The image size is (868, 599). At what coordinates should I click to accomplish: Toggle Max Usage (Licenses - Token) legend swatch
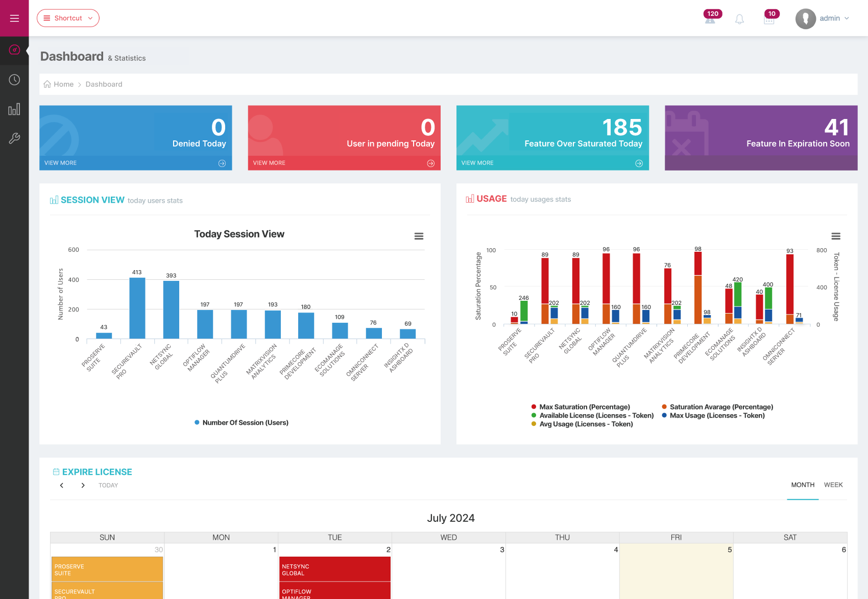(x=664, y=416)
